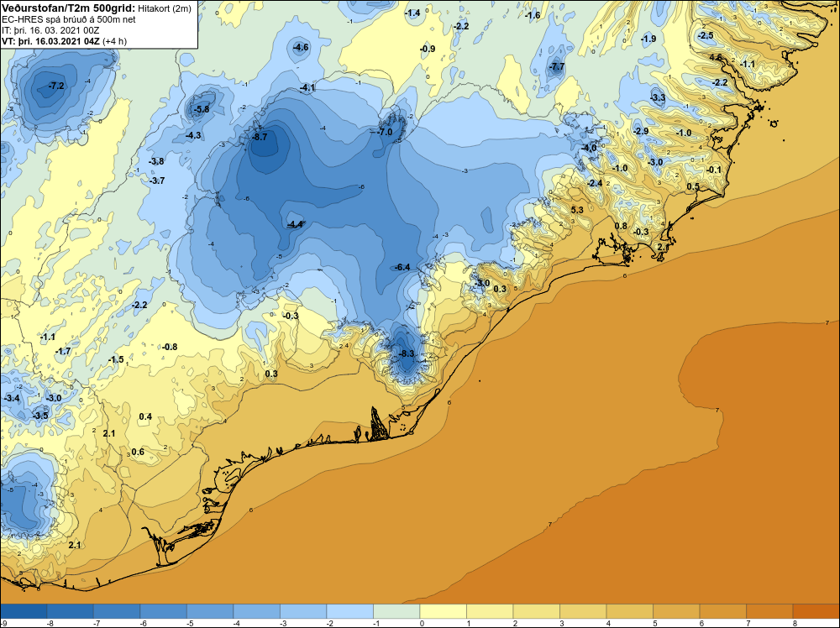Click the -7.2 temperature label
Image resolution: width=840 pixels, height=628 pixels.
coord(56,86)
